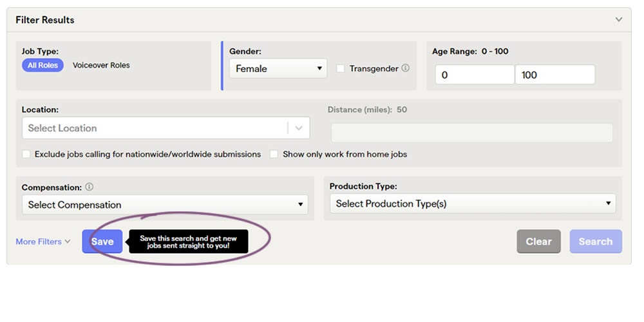Check Exclude nationwide/worldwide submissions
Screen dimensions: 644x322
pyautogui.click(x=26, y=155)
